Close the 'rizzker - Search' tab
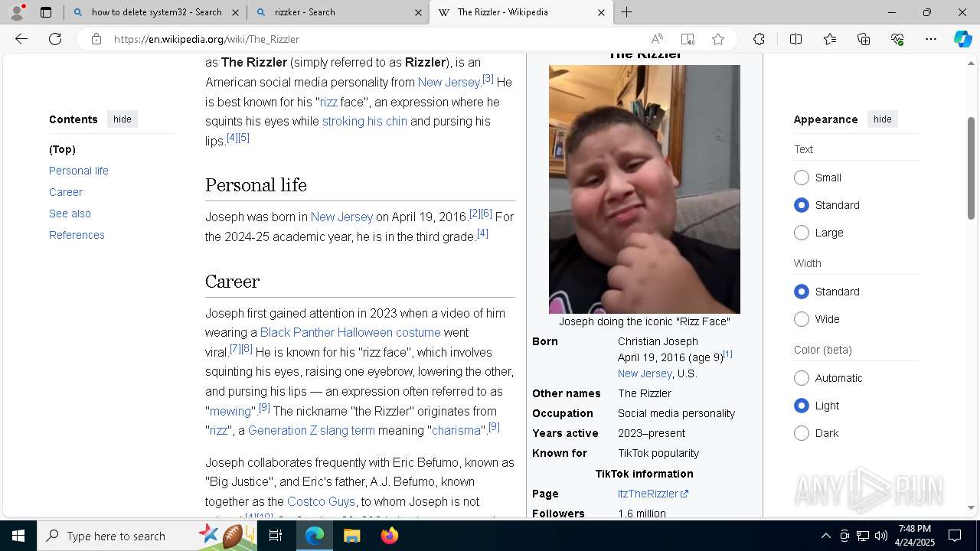The height and width of the screenshot is (551, 980). click(419, 12)
